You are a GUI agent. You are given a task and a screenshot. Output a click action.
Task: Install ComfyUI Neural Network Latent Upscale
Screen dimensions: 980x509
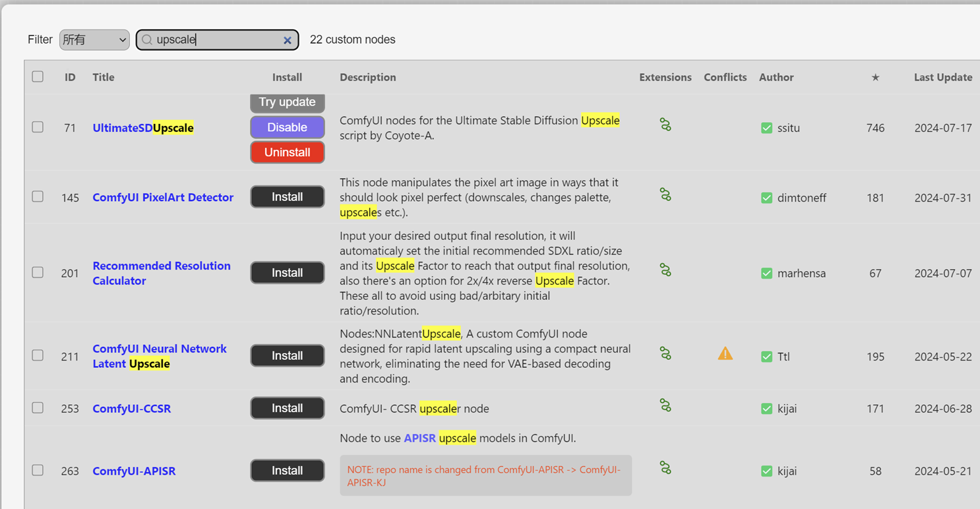pos(288,355)
